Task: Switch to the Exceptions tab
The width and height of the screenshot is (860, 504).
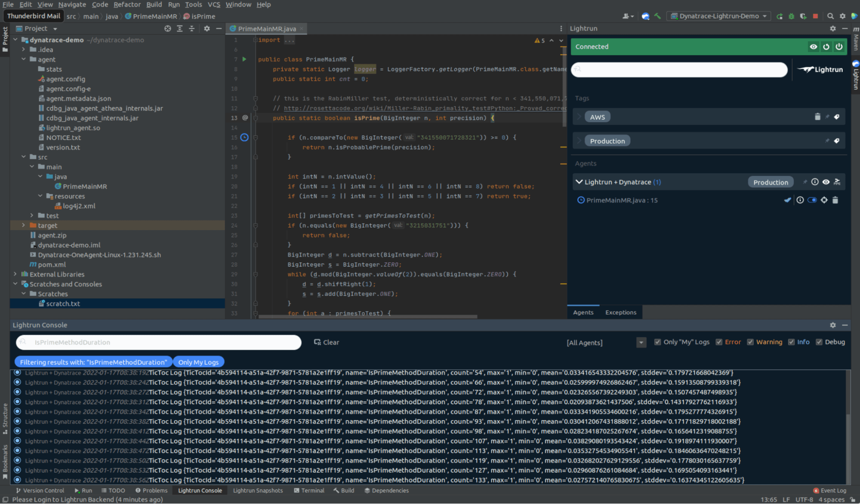Action: (620, 313)
